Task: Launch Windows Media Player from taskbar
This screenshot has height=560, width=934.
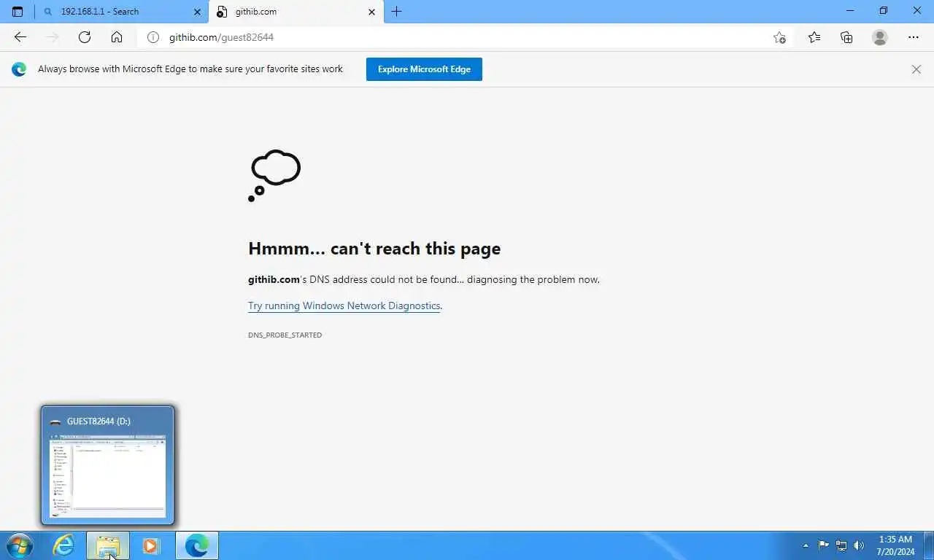Action: [151, 545]
